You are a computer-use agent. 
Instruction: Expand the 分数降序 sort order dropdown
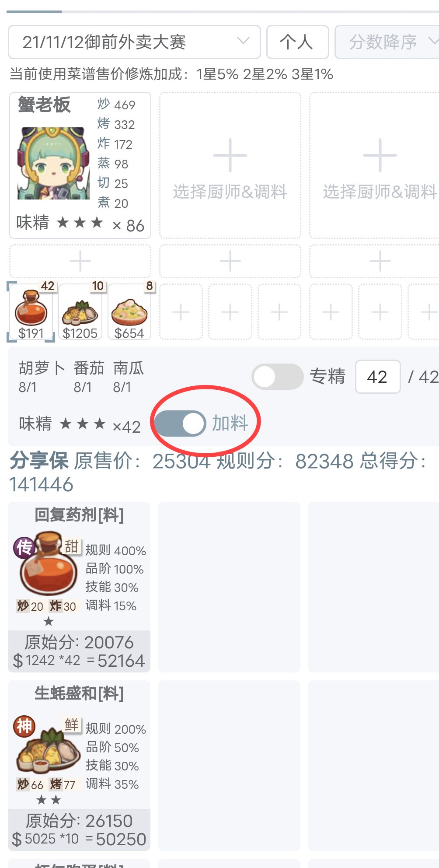(x=387, y=42)
